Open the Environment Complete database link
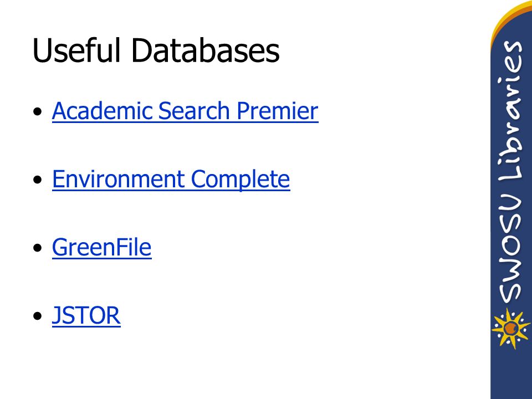The height and width of the screenshot is (399, 532). 171,179
